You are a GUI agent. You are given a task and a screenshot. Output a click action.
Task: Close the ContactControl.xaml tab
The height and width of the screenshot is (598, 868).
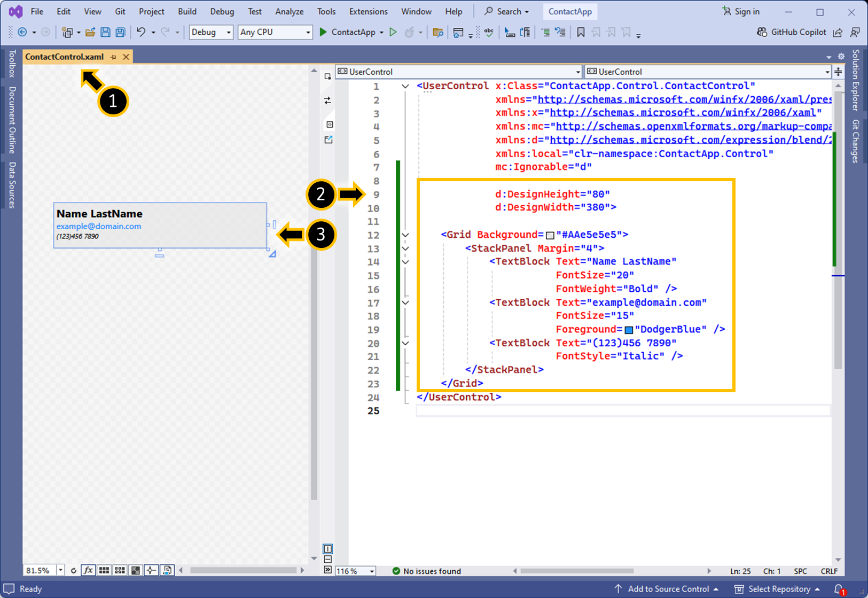coord(126,57)
